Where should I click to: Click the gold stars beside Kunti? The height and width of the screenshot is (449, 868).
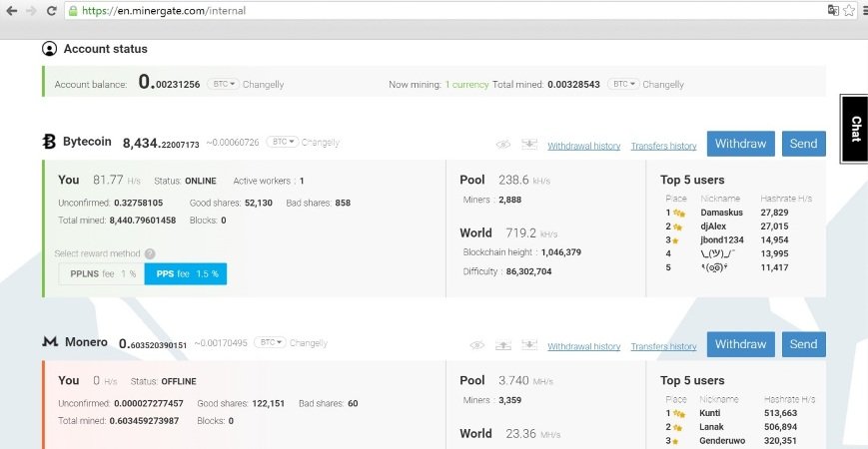coord(679,414)
